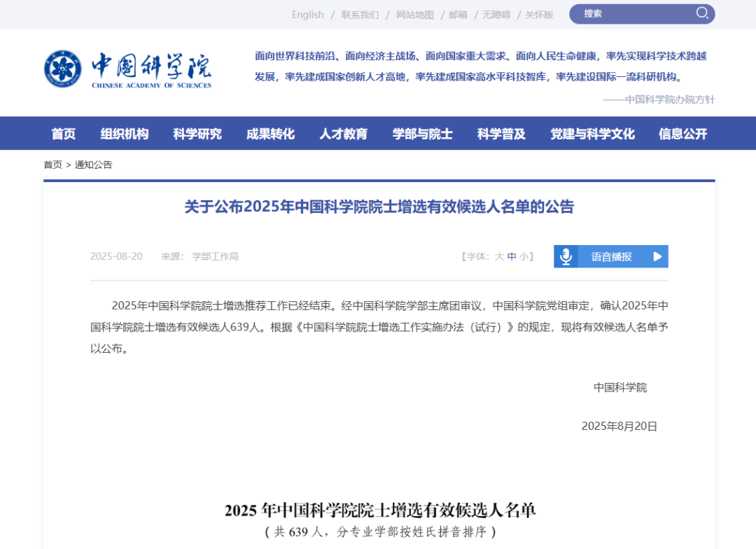756x549 pixels.
Task: Click the 语音播报 voice broadcast button
Action: (611, 256)
